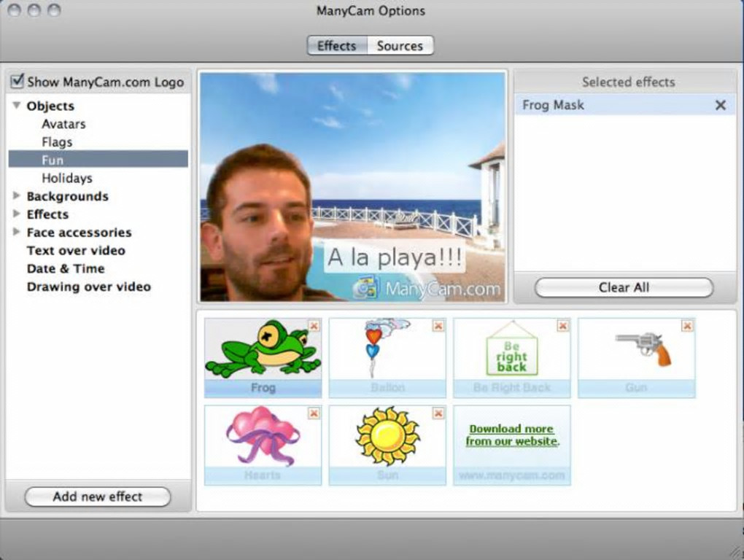Select the Ballon effect thumbnail
744x560 pixels.
[387, 357]
